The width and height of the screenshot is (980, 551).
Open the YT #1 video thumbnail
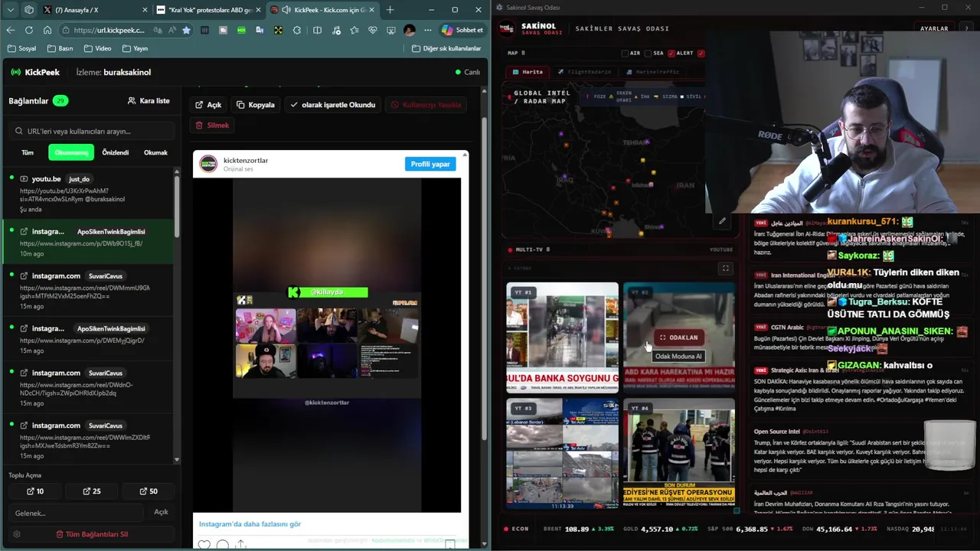tap(562, 337)
